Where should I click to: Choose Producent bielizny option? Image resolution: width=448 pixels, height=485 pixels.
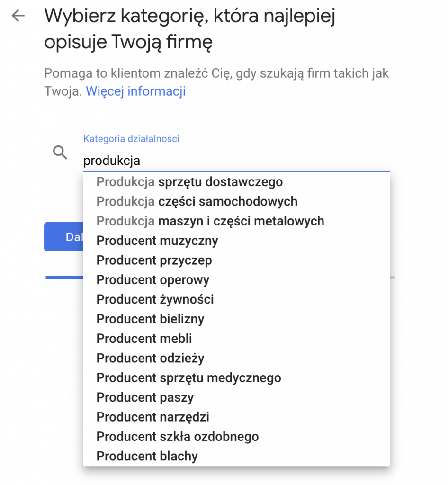(150, 319)
